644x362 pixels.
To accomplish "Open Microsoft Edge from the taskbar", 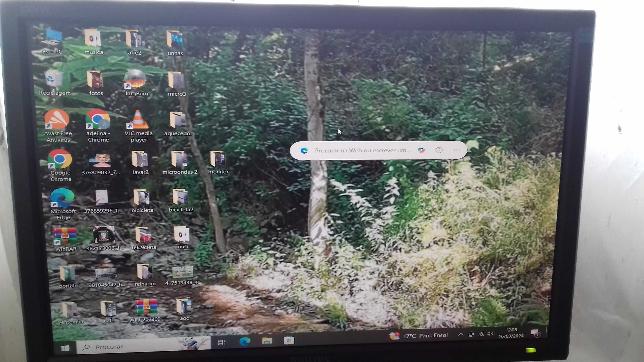I will [244, 341].
